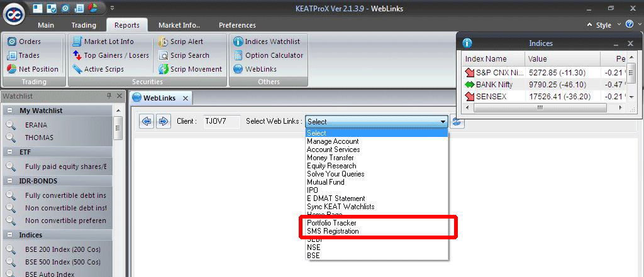Screen dimensions: 644x277
Task: Choose NSE from the list
Action: [x=377, y=247]
